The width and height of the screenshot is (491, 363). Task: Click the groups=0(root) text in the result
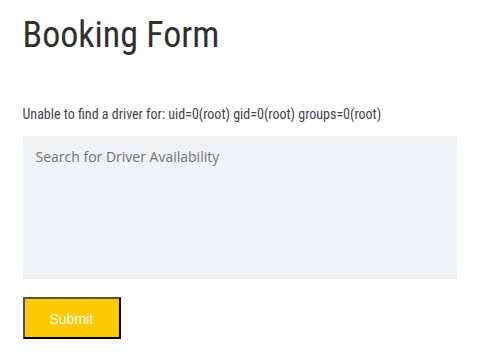coord(340,114)
